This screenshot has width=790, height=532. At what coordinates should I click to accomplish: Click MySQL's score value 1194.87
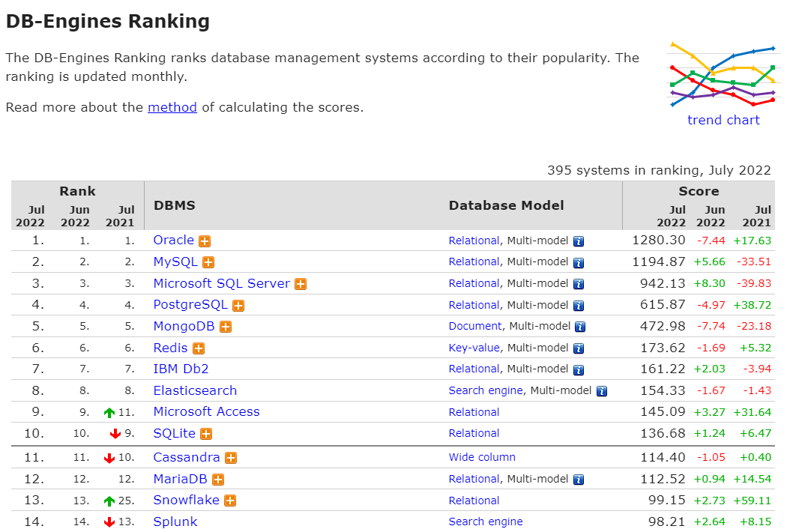659,262
